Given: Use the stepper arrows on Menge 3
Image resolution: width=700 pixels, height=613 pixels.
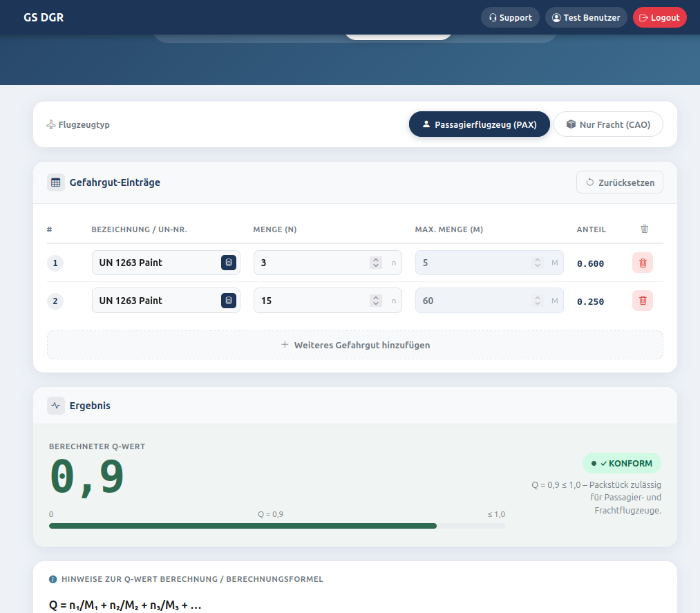Looking at the screenshot, I should tap(376, 263).
